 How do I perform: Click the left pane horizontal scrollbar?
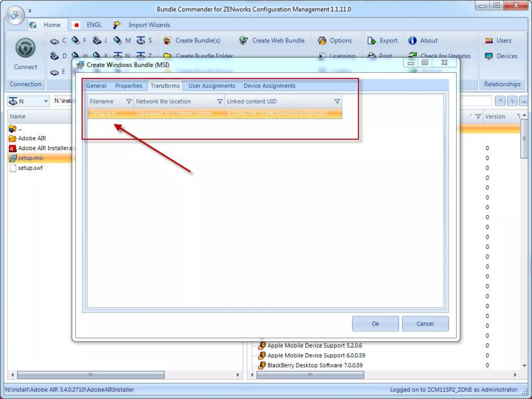91,375
